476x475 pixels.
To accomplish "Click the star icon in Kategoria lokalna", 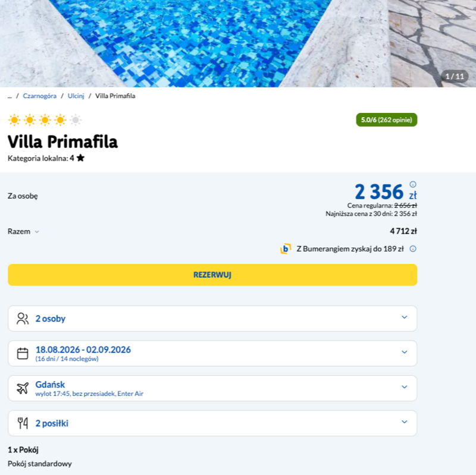I will click(80, 158).
